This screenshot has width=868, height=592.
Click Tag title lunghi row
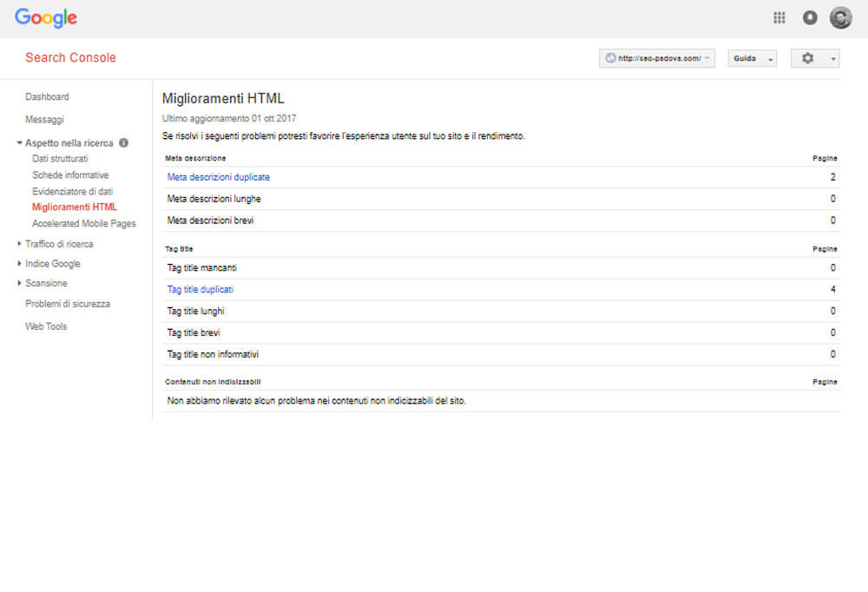(501, 312)
